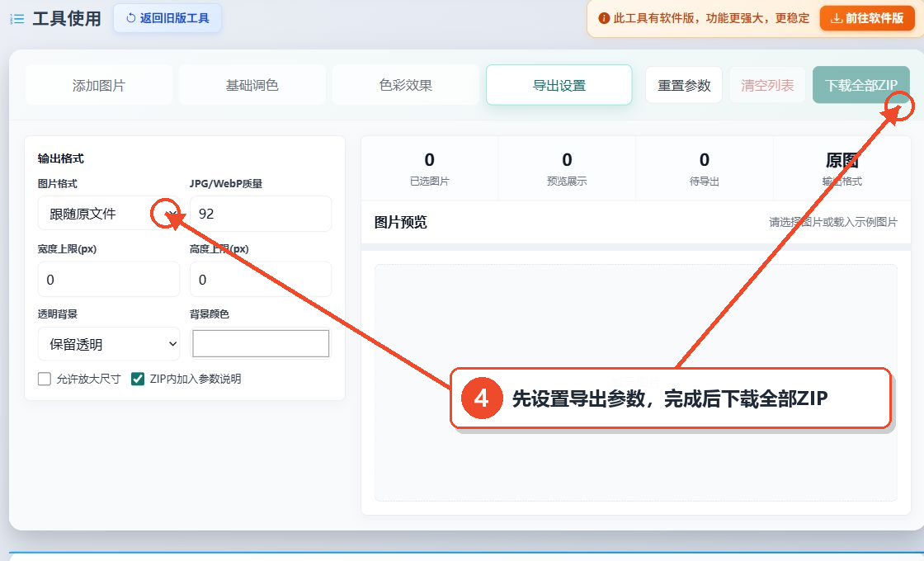This screenshot has width=924, height=561.
Task: Click the 预览展示 counter
Action: tap(567, 168)
